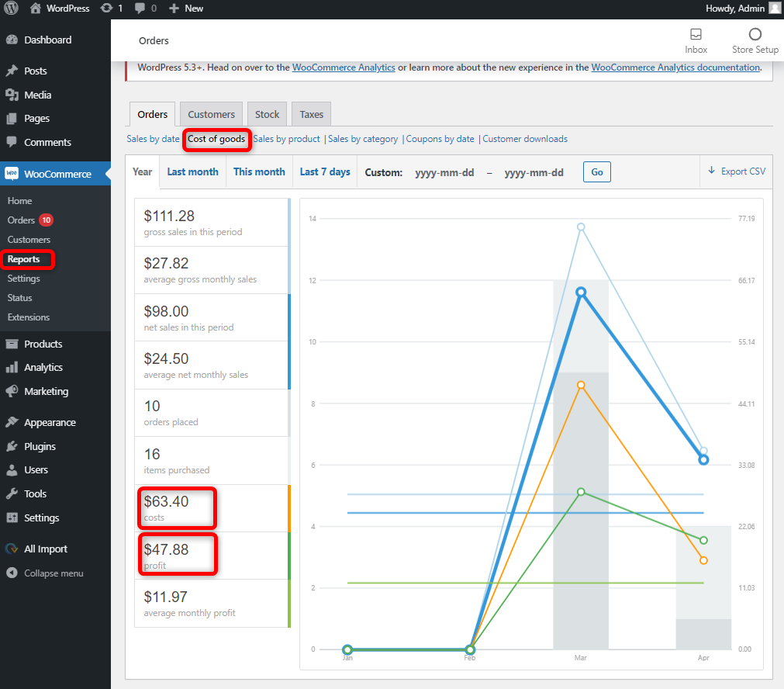Click the Media library icon
This screenshot has width=784, height=689.
[x=12, y=95]
